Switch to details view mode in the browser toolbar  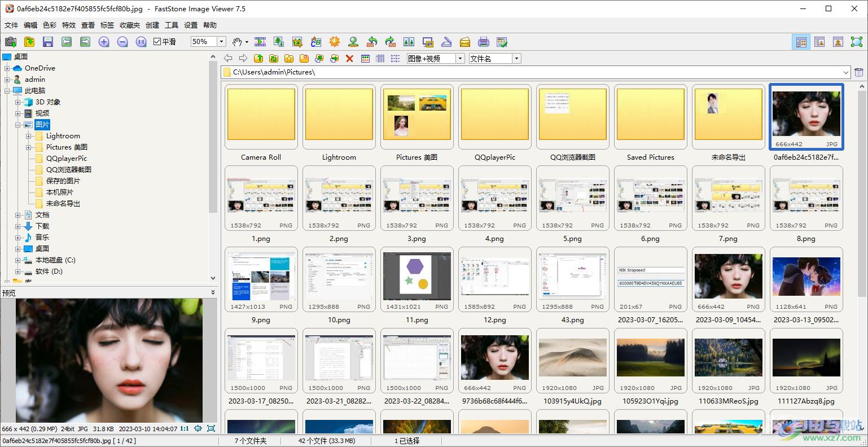pyautogui.click(x=380, y=58)
